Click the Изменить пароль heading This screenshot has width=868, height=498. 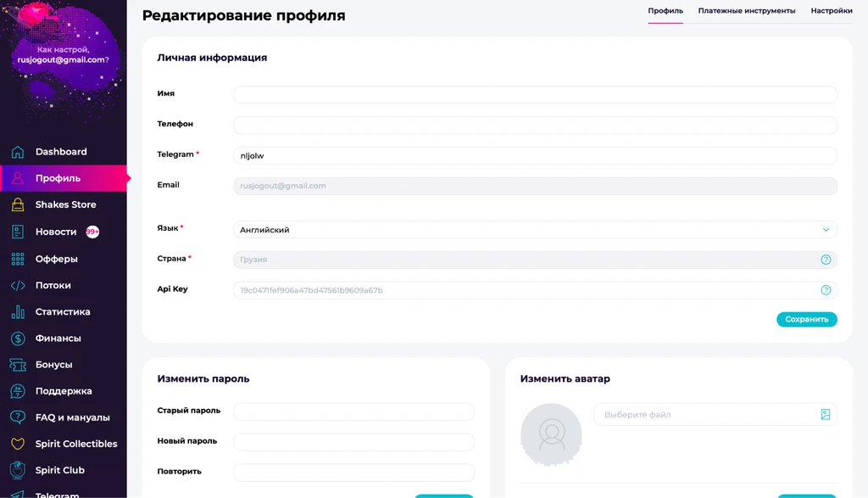[x=203, y=379]
